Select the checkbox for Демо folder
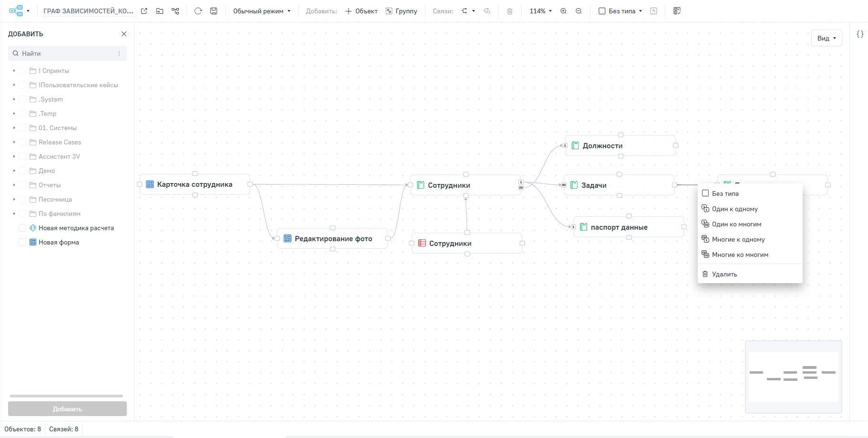This screenshot has height=438, width=868. 22,171
